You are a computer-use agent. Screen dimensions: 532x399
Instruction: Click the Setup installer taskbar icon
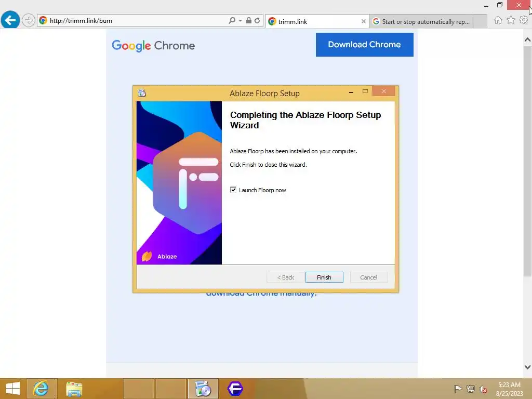[x=203, y=389]
